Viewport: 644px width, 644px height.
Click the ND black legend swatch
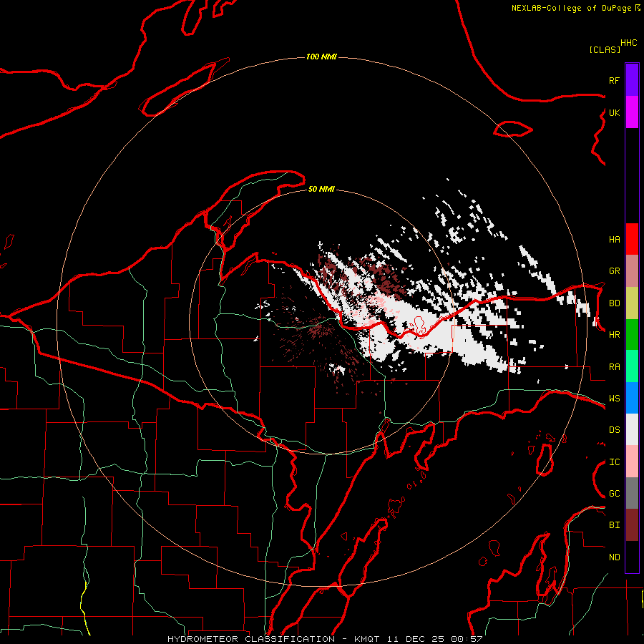[632, 557]
